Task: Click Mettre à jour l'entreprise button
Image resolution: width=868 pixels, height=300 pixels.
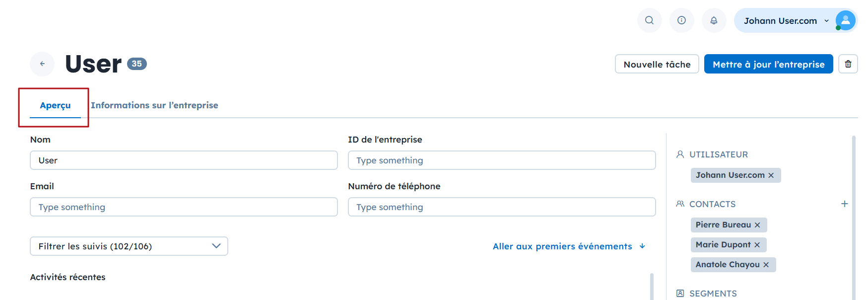Action: pos(768,64)
